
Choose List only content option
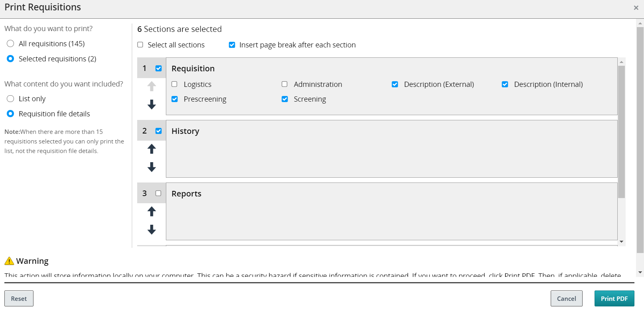click(x=11, y=98)
